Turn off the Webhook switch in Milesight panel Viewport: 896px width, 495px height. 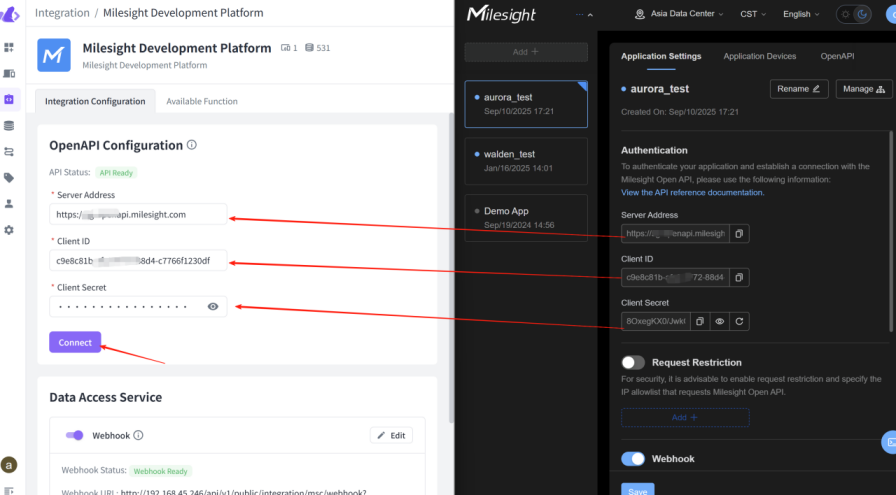(633, 459)
